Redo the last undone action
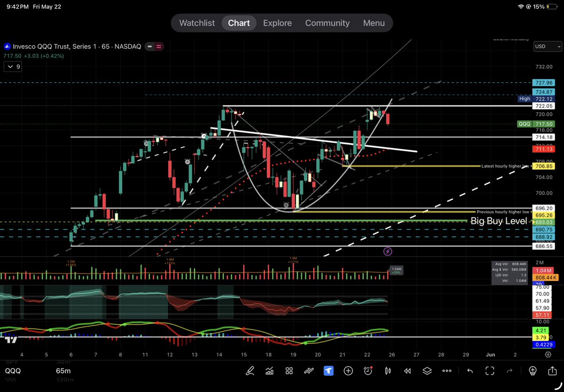The width and height of the screenshot is (564, 392). [x=509, y=371]
